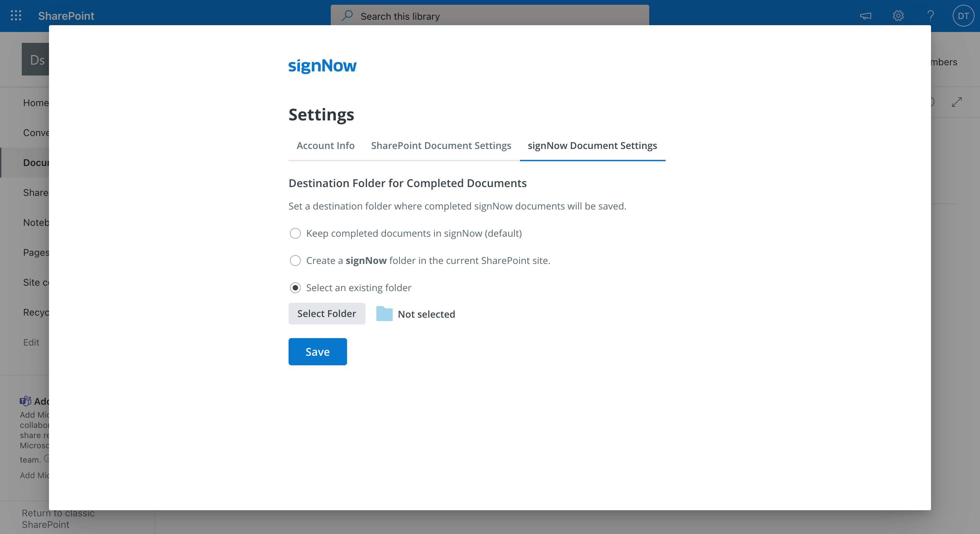This screenshot has height=534, width=980.
Task: Click the Microsoft Teams icon in the sidebar
Action: tap(25, 401)
